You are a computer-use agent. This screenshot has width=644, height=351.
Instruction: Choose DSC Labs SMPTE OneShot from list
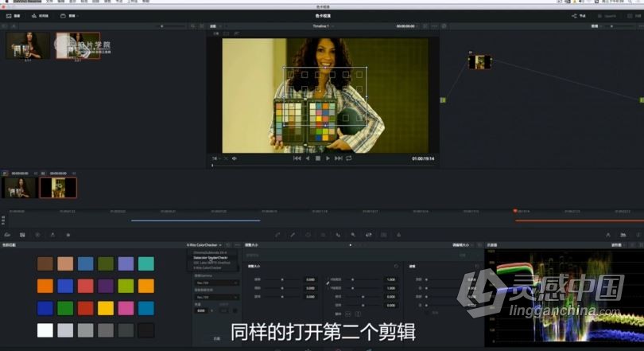[x=212, y=263]
